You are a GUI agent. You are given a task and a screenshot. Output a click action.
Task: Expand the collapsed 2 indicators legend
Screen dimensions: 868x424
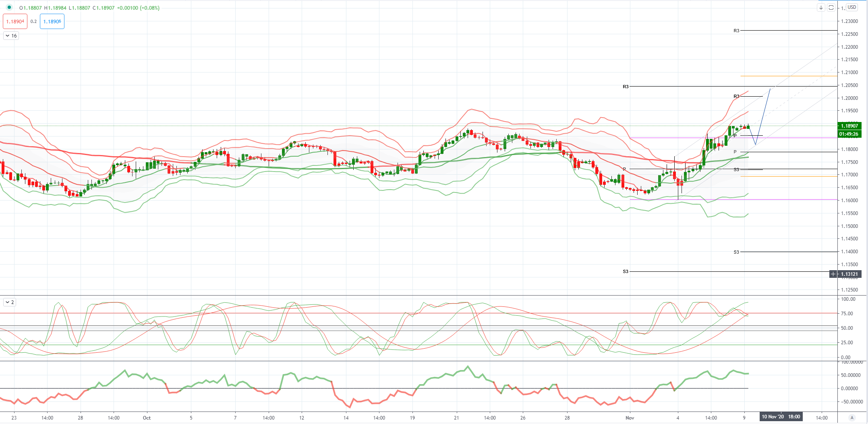(x=10, y=302)
